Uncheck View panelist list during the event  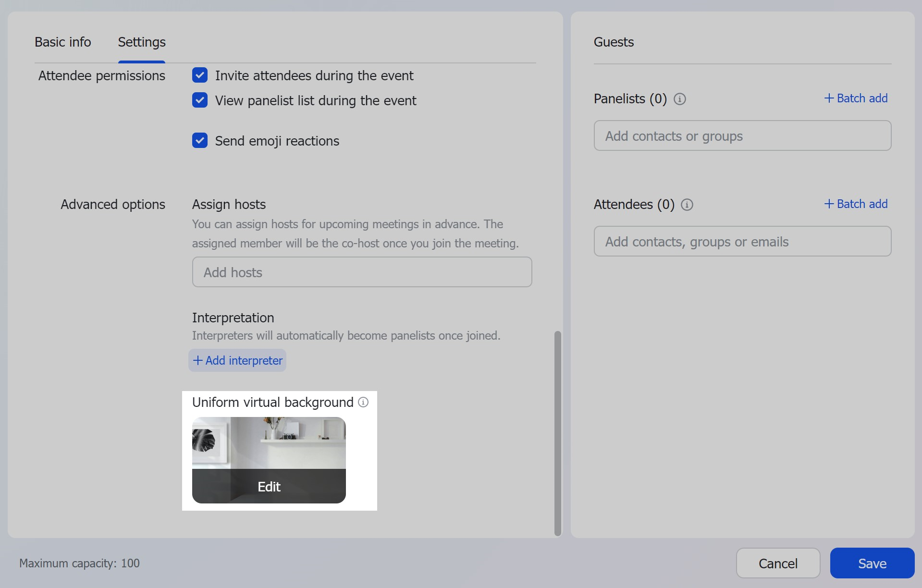coord(199,100)
